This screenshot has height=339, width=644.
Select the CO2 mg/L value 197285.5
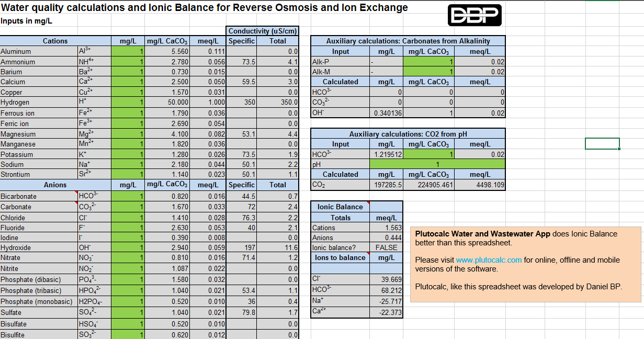(x=386, y=185)
